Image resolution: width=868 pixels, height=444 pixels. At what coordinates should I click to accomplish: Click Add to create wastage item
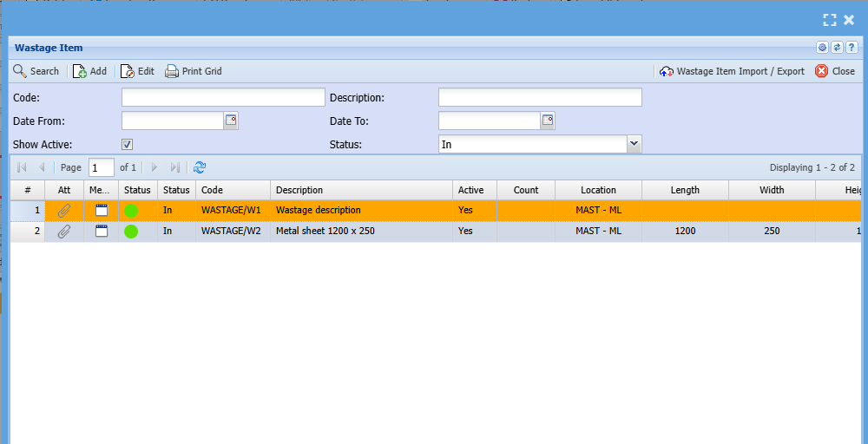coord(89,71)
